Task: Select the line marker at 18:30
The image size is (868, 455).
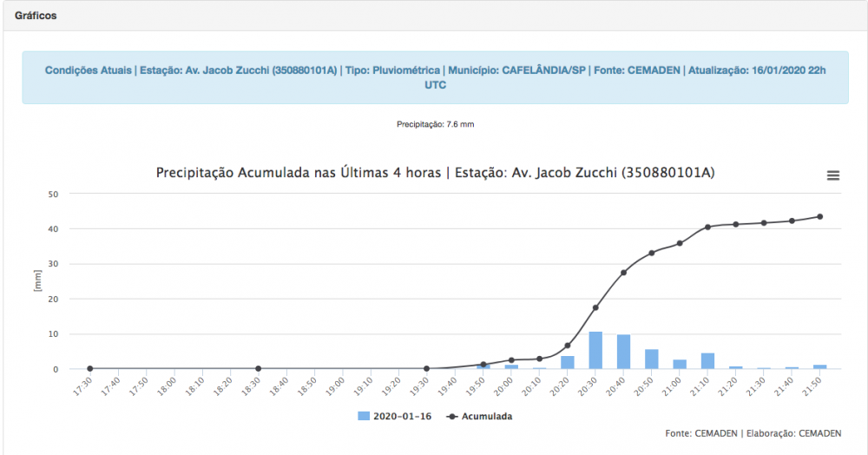Action: click(x=258, y=368)
